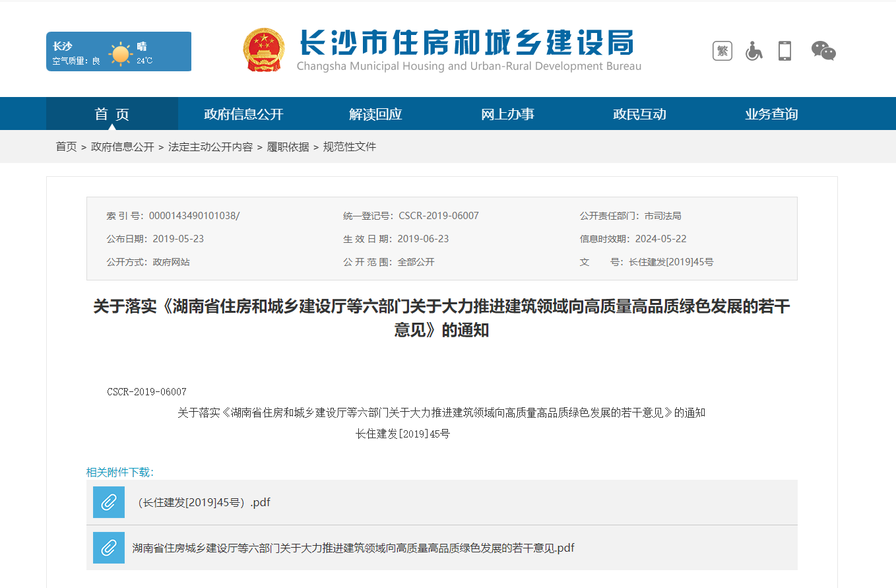Viewport: 896px width, 588px height.
Task: Select 业务查询 in the navigation bar
Action: click(x=771, y=114)
